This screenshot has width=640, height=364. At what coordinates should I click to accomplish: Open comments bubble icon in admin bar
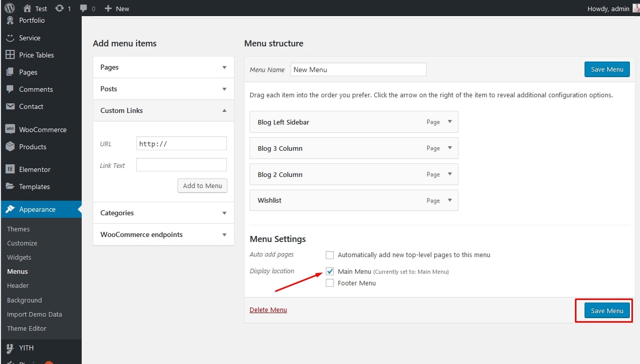(84, 9)
